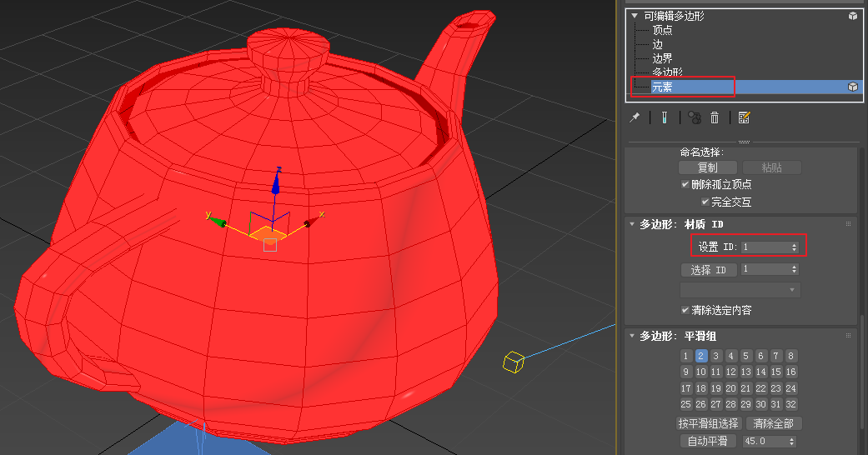Select the 顶点 sub-object level
Viewport: 868px width, 455px height.
click(662, 30)
